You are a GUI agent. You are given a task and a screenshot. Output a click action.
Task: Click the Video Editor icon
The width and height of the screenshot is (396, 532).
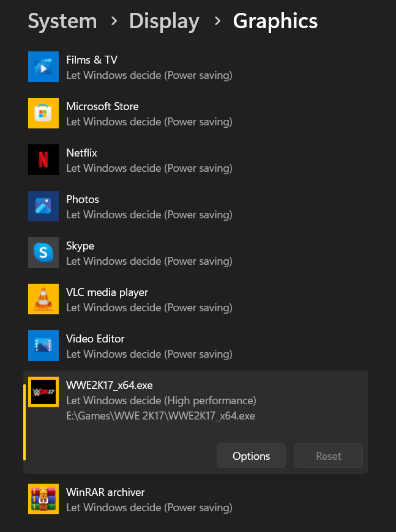tap(43, 345)
